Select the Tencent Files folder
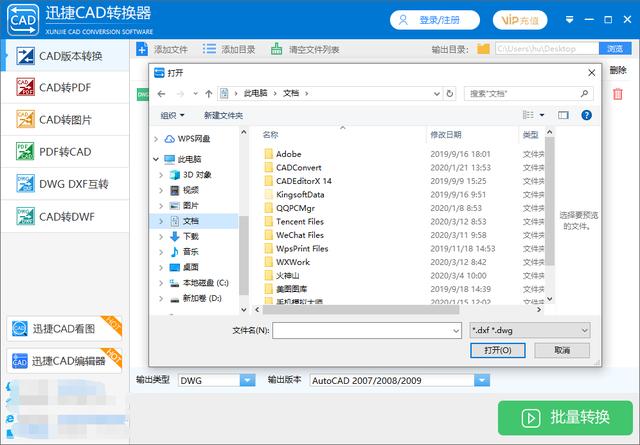 (300, 221)
